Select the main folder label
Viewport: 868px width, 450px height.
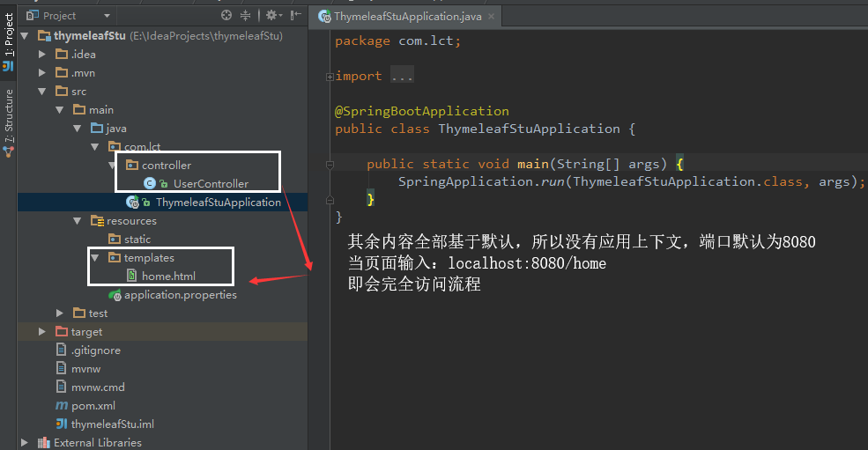(101, 110)
